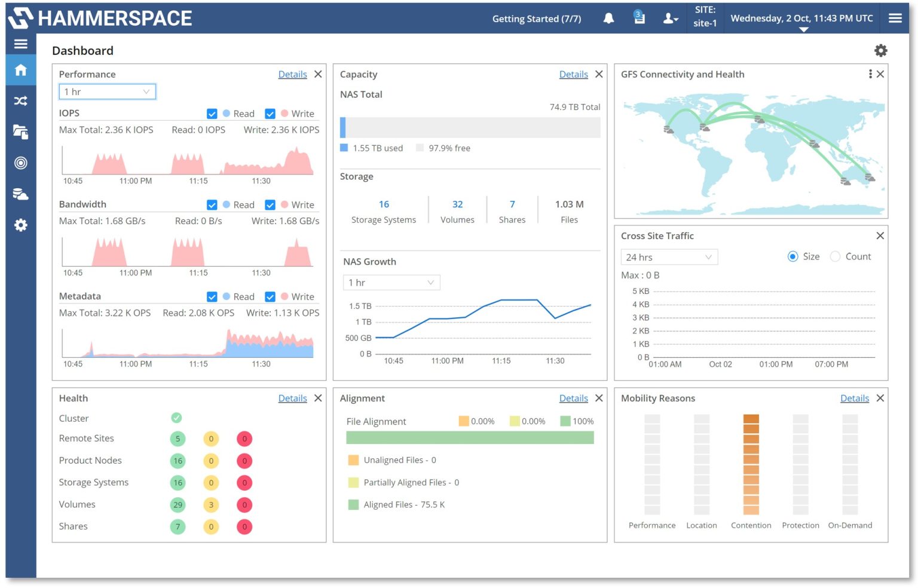
Task: Select the shuffle data-mobility icon in sidebar
Action: pyautogui.click(x=20, y=101)
